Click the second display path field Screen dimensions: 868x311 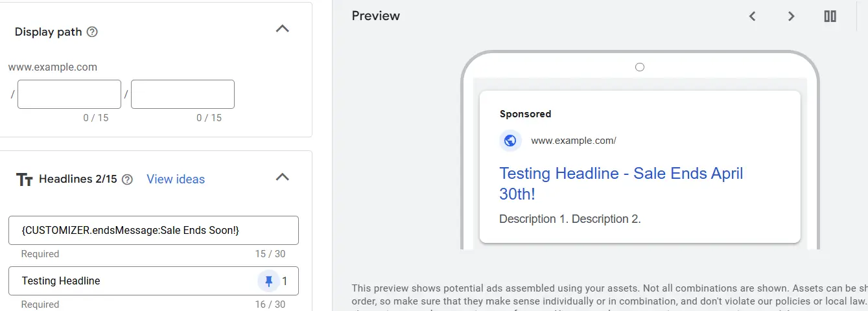click(x=183, y=95)
